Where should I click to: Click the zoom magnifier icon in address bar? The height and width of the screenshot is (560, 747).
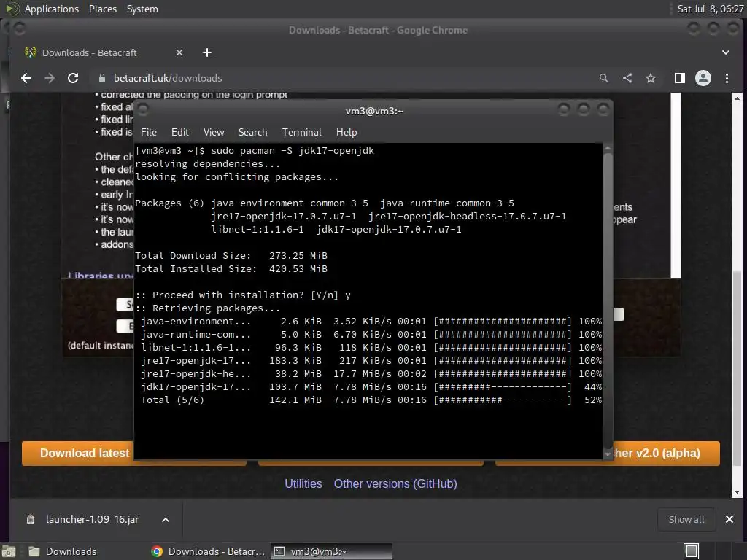click(603, 78)
